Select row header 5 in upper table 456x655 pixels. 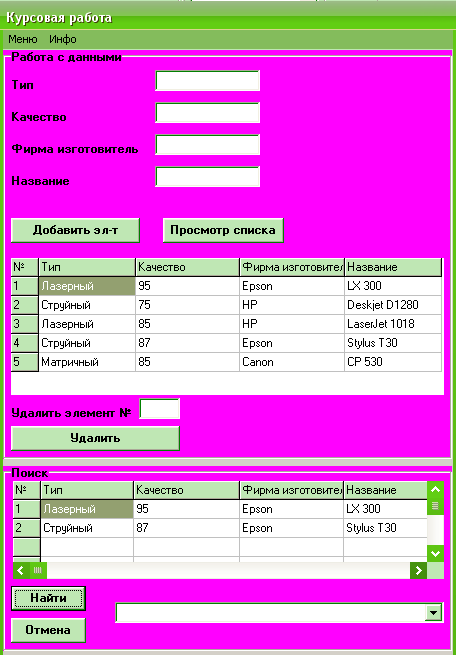[25, 362]
